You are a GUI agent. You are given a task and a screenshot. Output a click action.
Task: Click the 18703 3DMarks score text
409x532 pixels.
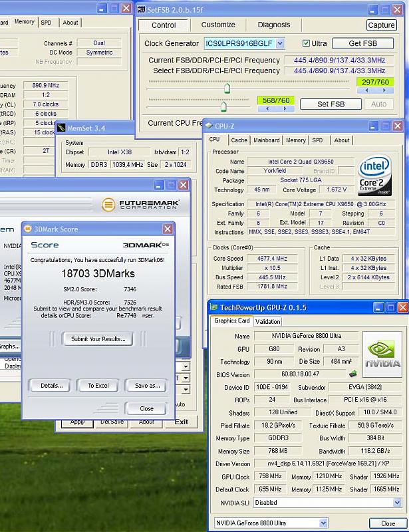pyautogui.click(x=98, y=273)
